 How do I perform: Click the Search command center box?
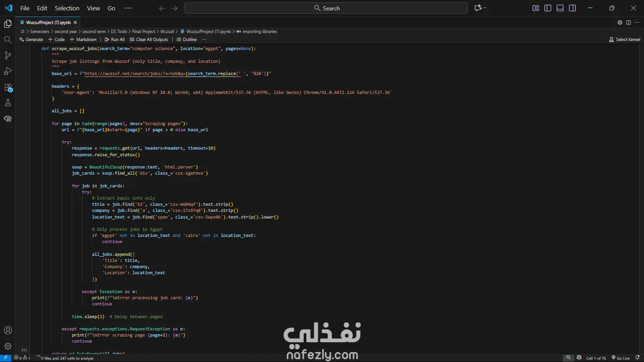(326, 8)
